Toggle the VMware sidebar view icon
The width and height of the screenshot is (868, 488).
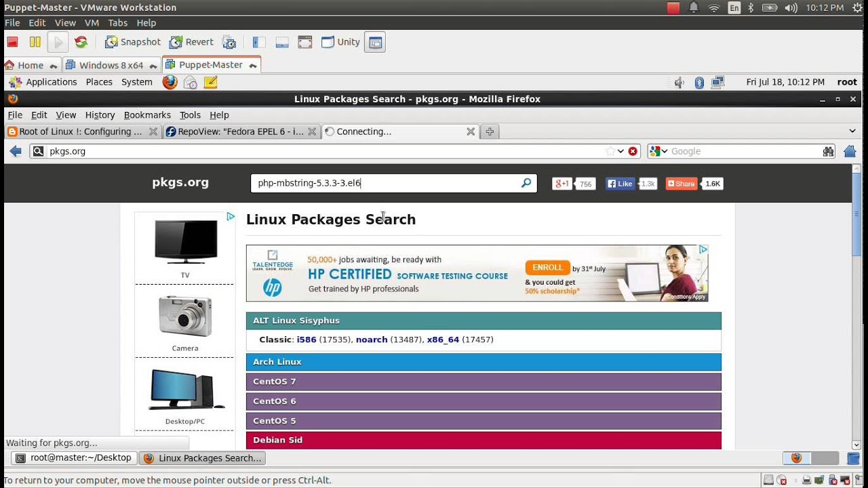coord(259,42)
